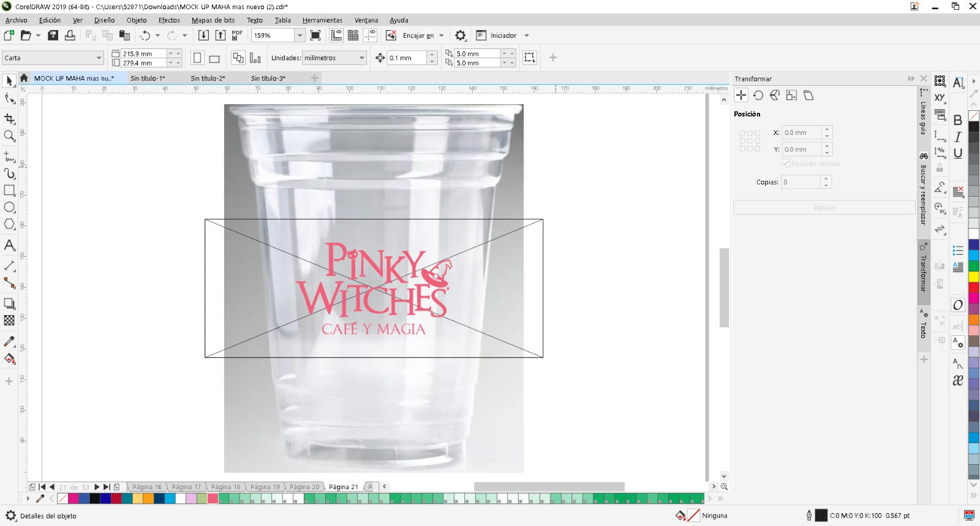Click the Import icon
980x526 pixels.
204,36
